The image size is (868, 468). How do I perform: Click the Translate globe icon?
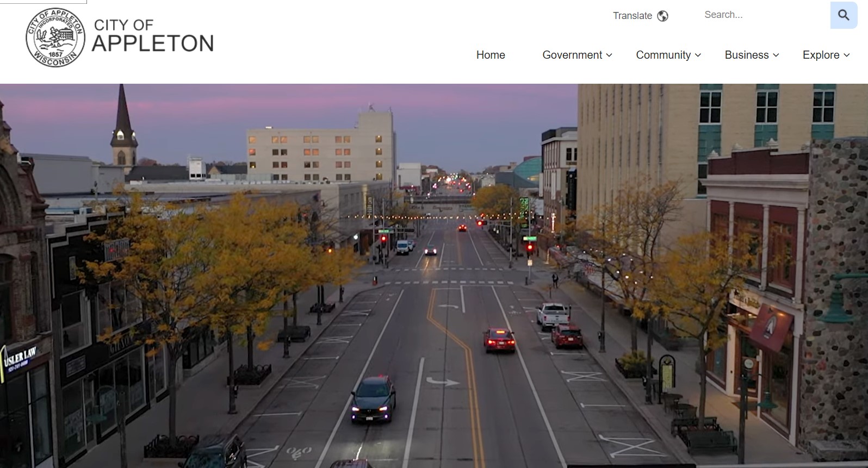pyautogui.click(x=662, y=16)
